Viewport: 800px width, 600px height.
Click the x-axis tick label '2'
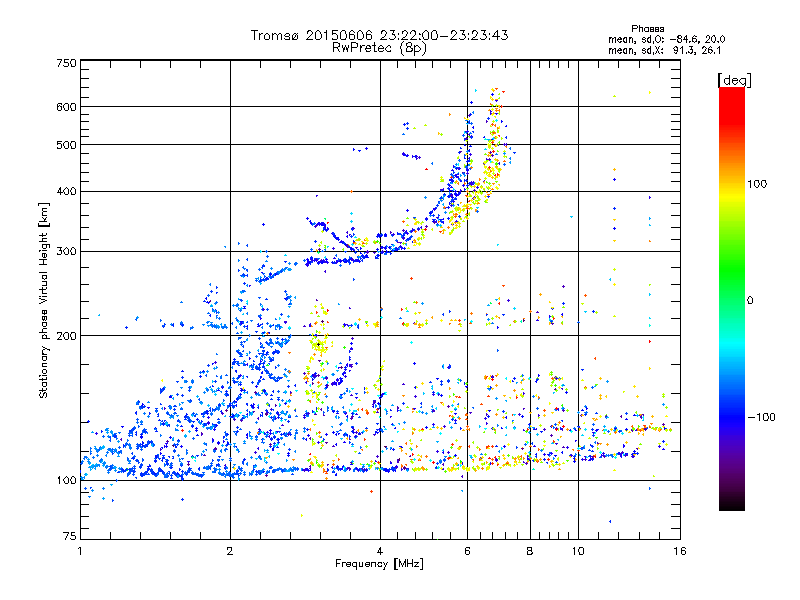click(x=230, y=551)
